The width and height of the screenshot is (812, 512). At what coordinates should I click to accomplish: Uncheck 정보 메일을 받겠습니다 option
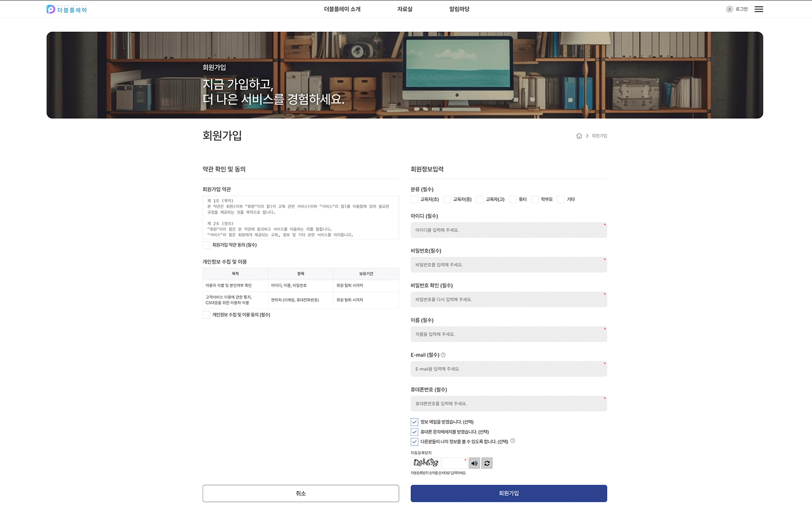pyautogui.click(x=414, y=422)
